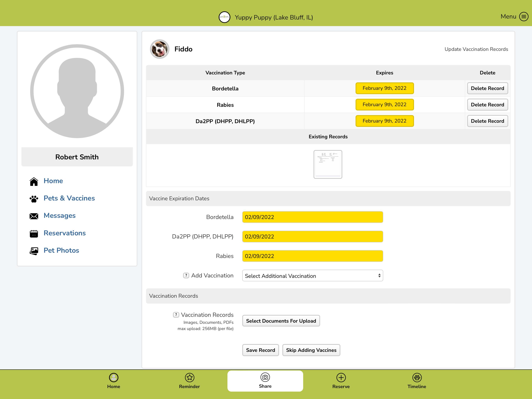
Task: Open the existing record document thumbnail
Action: (328, 164)
